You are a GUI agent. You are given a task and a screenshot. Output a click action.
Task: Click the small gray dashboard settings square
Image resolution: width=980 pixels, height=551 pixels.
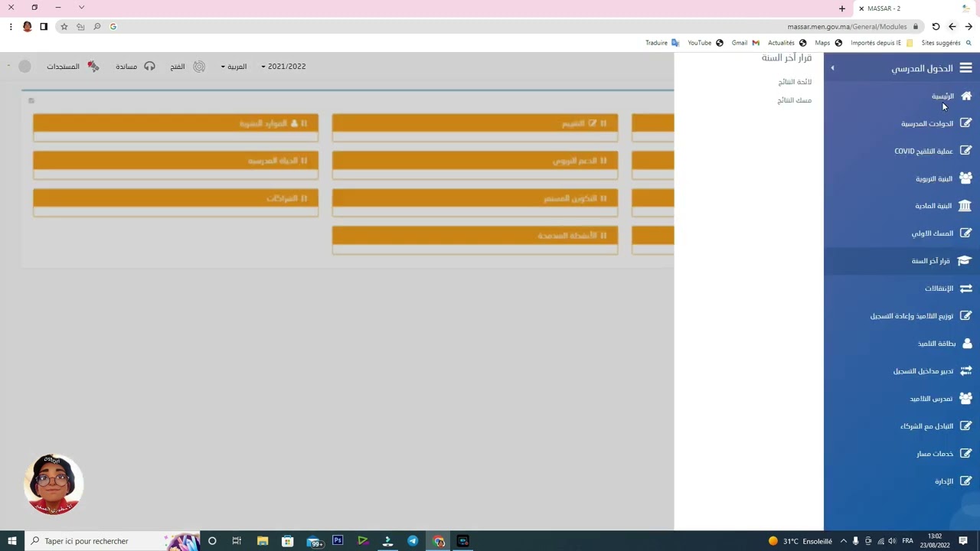(31, 100)
